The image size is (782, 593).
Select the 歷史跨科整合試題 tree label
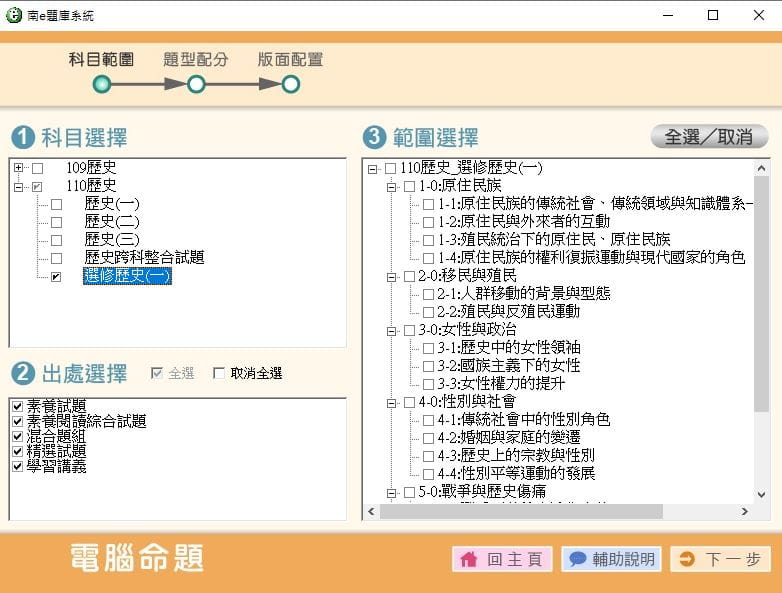144,258
